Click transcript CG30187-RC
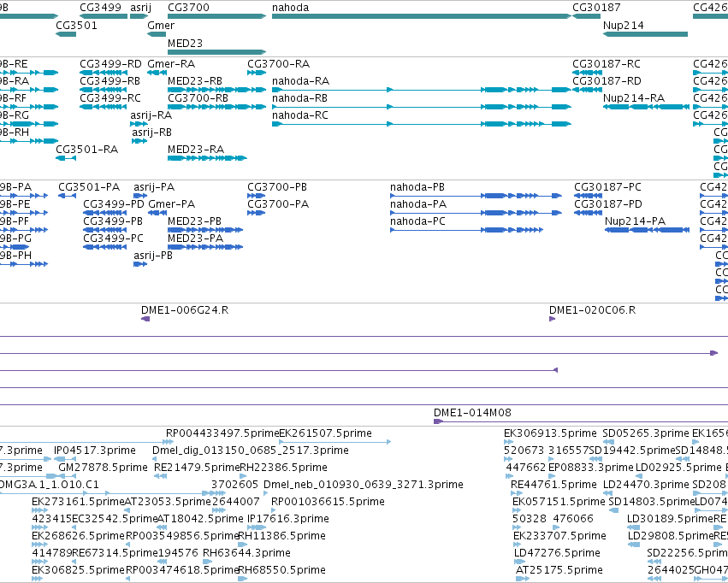 (588, 73)
